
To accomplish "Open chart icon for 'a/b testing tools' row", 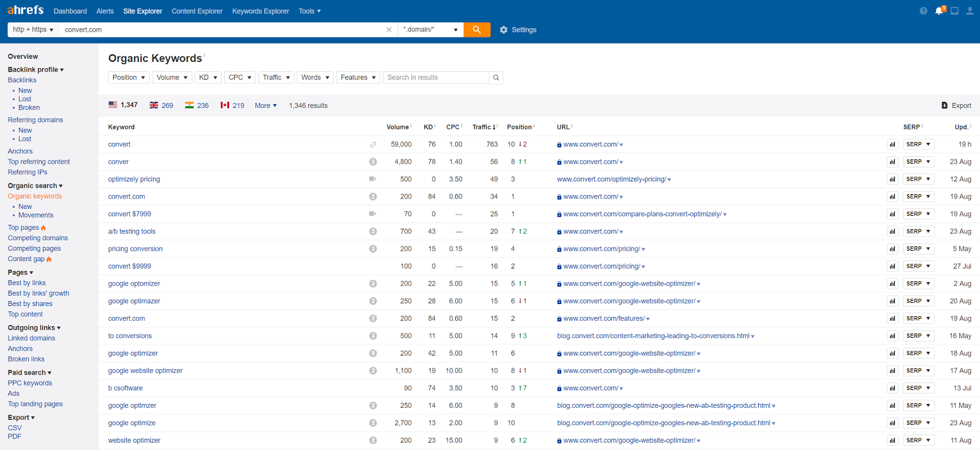I will pyautogui.click(x=892, y=231).
